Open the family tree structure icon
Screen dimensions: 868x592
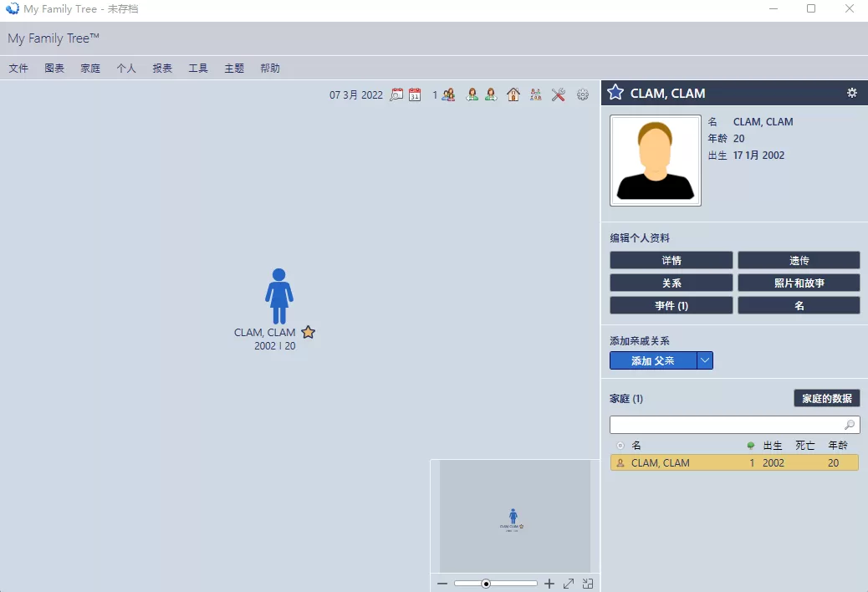[x=536, y=94]
